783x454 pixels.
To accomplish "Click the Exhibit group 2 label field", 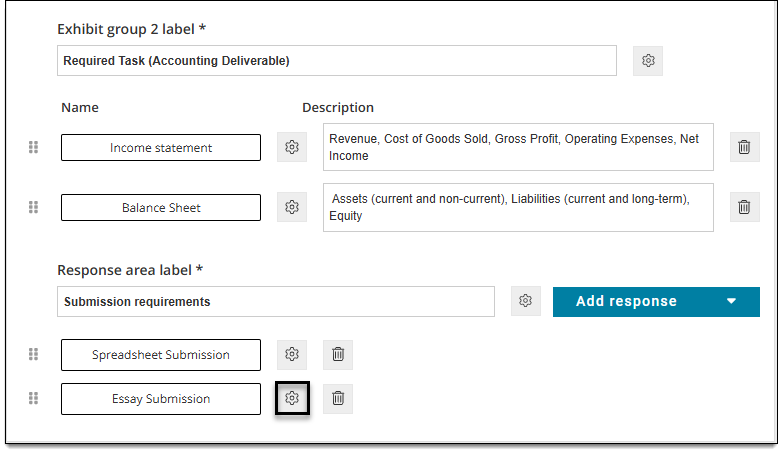I will [x=337, y=61].
